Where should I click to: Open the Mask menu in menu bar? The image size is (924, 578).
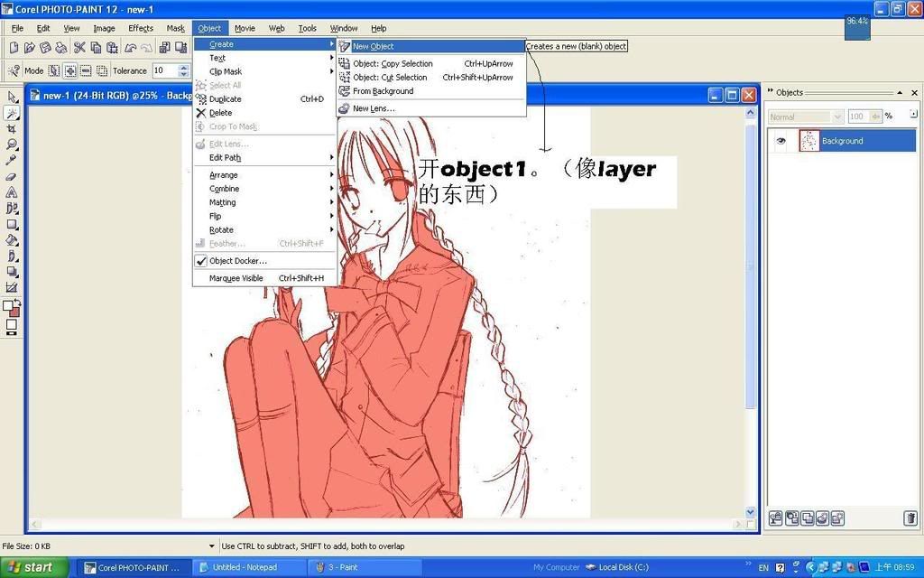point(176,28)
